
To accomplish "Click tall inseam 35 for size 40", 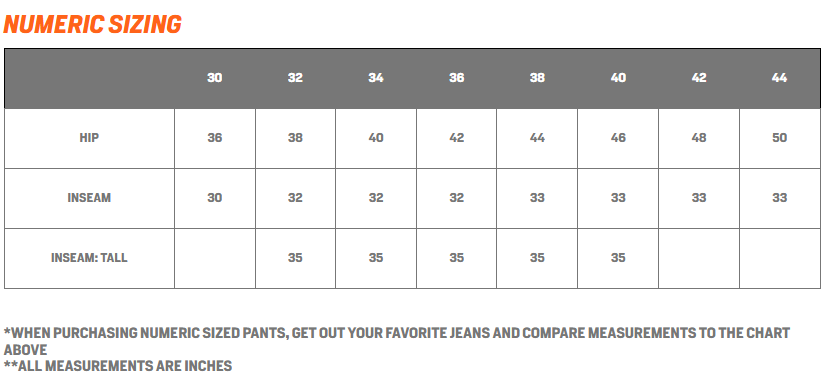I will [x=618, y=258].
